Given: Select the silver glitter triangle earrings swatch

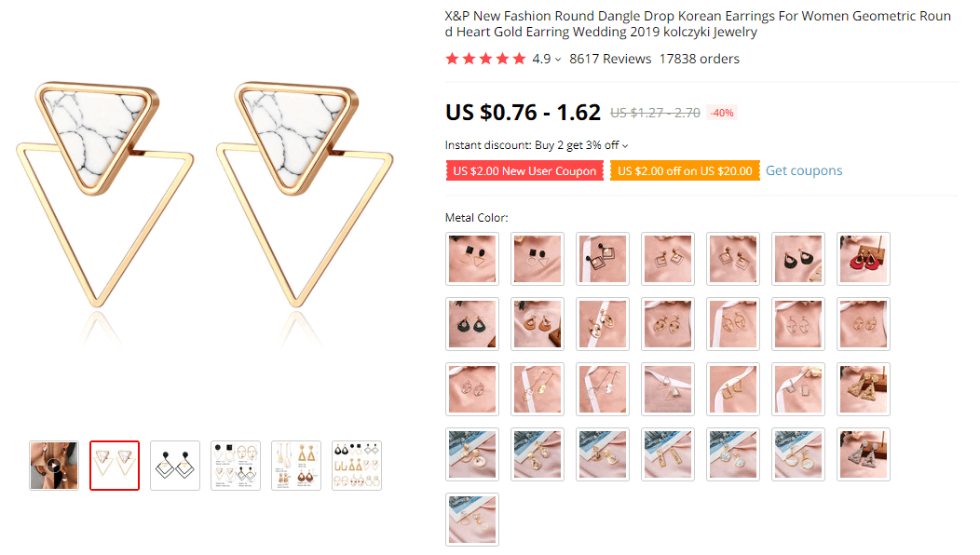Looking at the screenshot, I should 864,454.
